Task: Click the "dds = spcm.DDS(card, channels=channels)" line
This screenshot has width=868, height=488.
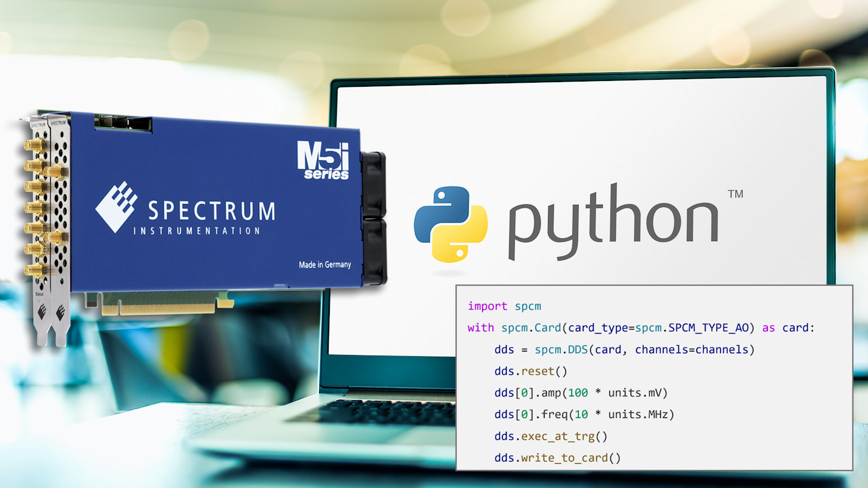Action: click(624, 349)
